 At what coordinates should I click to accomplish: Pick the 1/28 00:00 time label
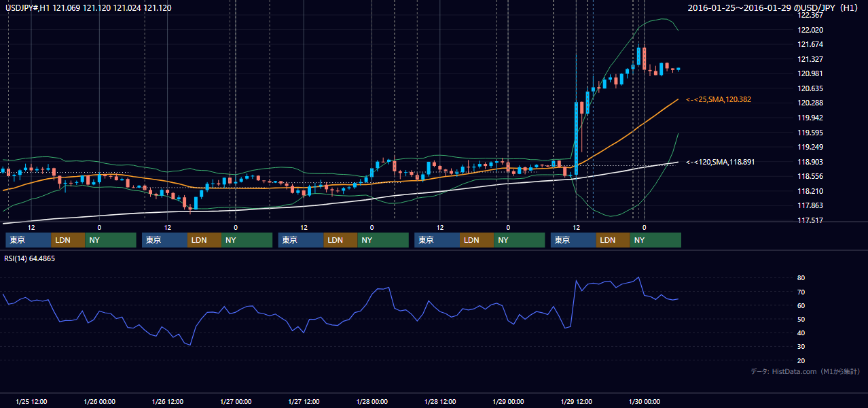372,401
